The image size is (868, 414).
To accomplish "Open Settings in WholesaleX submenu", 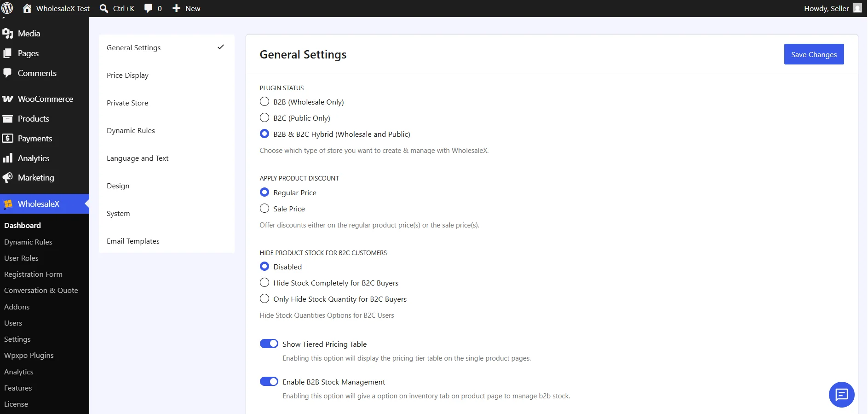I will [x=45, y=339].
